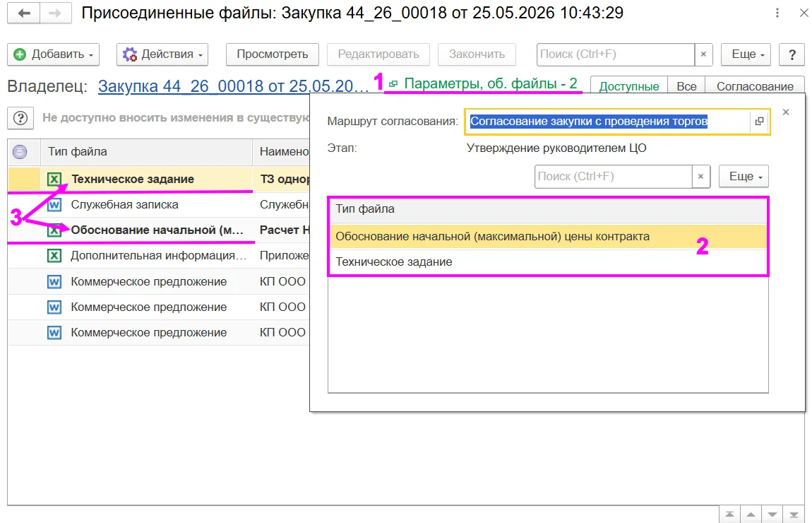Focus the popup search field
Screen dimensions: 812x523
coord(613,177)
